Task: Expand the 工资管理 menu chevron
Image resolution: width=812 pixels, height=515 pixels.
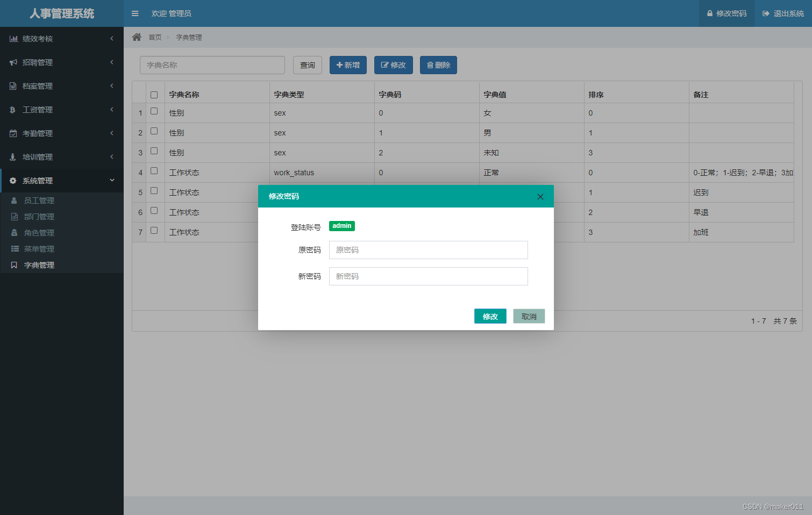Action: tap(112, 109)
